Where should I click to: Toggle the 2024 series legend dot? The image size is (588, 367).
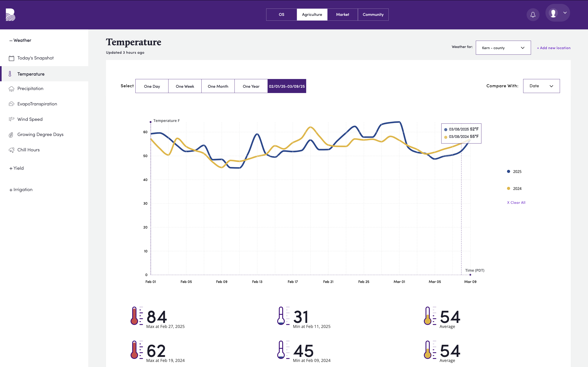point(508,188)
